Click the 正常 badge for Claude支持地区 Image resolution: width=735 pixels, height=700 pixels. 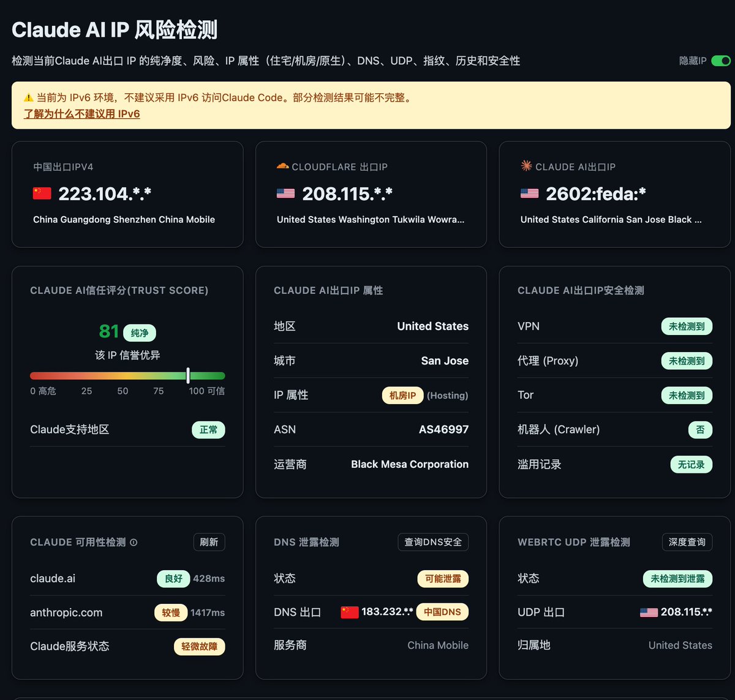point(209,430)
